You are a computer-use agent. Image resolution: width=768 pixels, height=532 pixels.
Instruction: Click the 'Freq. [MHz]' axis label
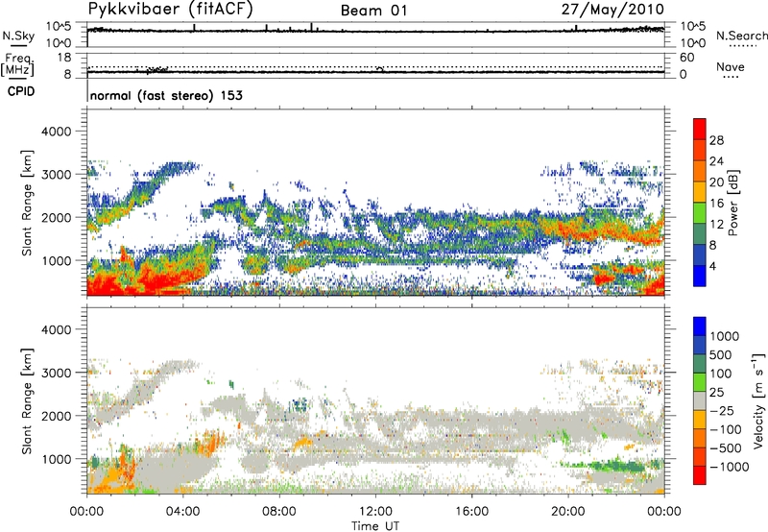[x=18, y=65]
